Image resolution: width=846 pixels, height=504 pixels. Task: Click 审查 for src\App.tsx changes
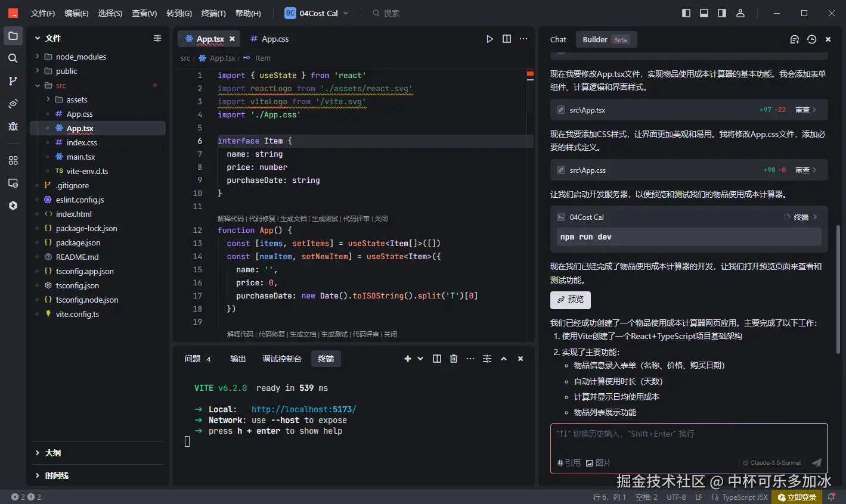(806, 110)
